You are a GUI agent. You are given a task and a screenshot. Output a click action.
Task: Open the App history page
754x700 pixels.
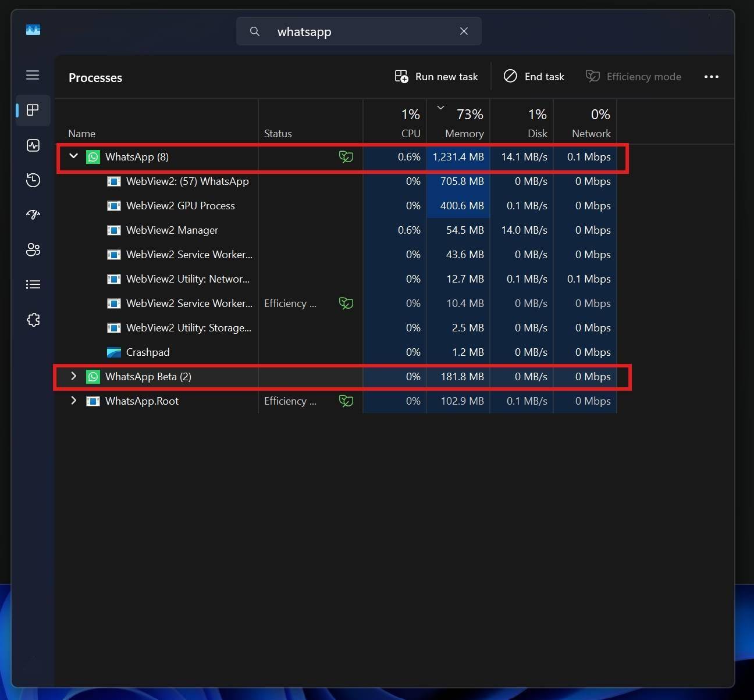[33, 180]
